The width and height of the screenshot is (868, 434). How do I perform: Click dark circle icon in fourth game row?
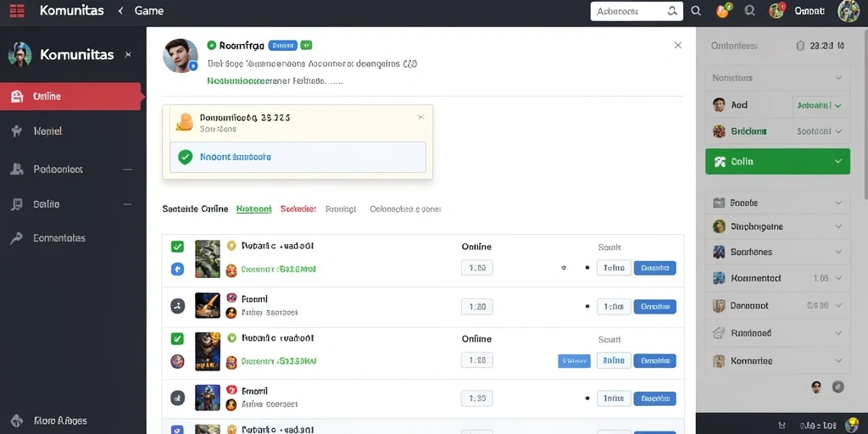177,398
